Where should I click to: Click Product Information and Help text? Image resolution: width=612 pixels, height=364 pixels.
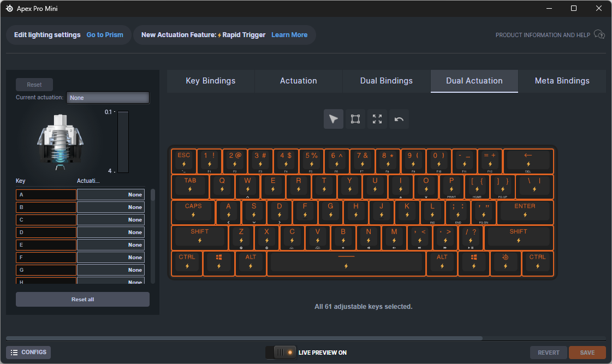click(x=543, y=35)
